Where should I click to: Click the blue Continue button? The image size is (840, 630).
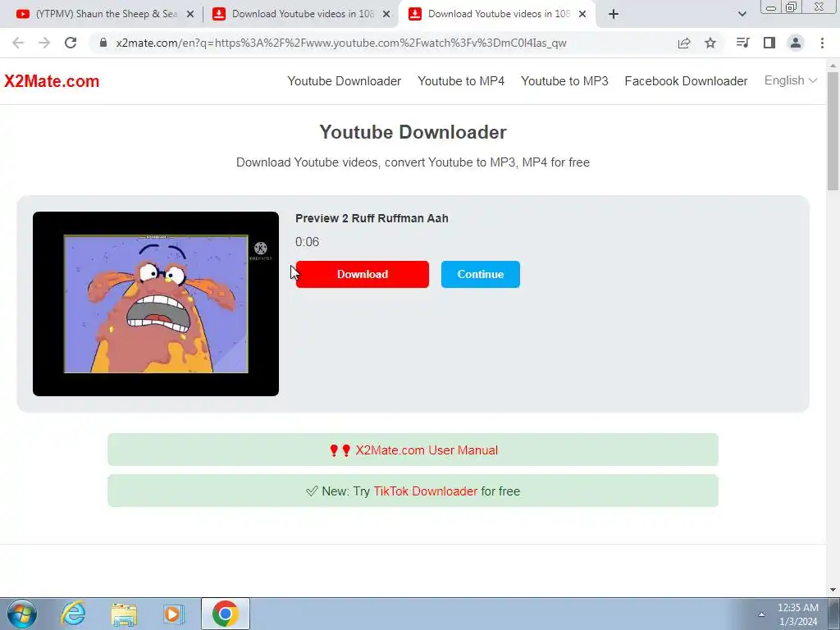tap(480, 274)
